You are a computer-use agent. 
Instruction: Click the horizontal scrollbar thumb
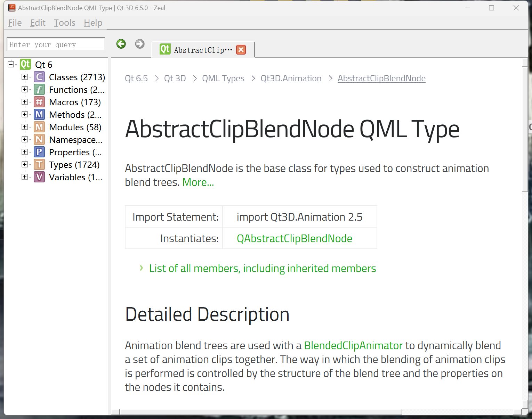[261, 412]
